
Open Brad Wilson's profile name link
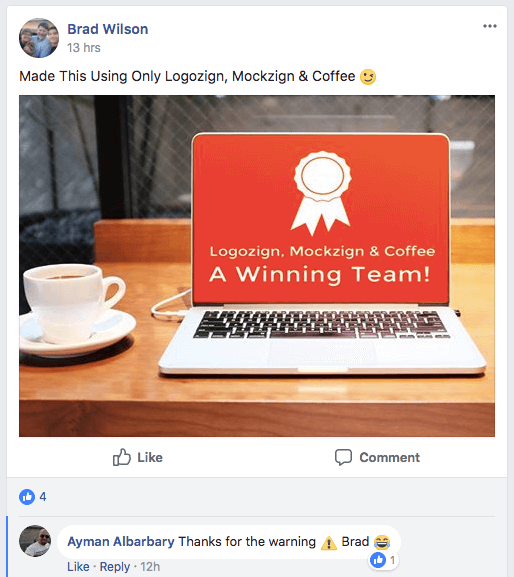[107, 29]
